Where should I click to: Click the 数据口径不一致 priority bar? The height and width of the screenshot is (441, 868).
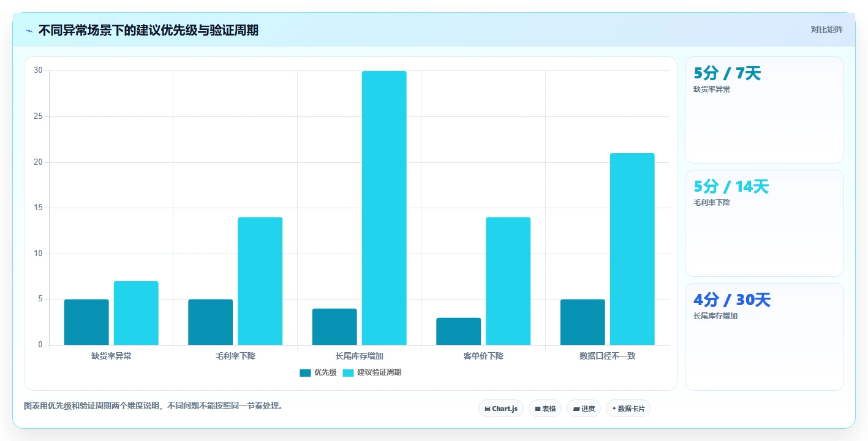583,322
